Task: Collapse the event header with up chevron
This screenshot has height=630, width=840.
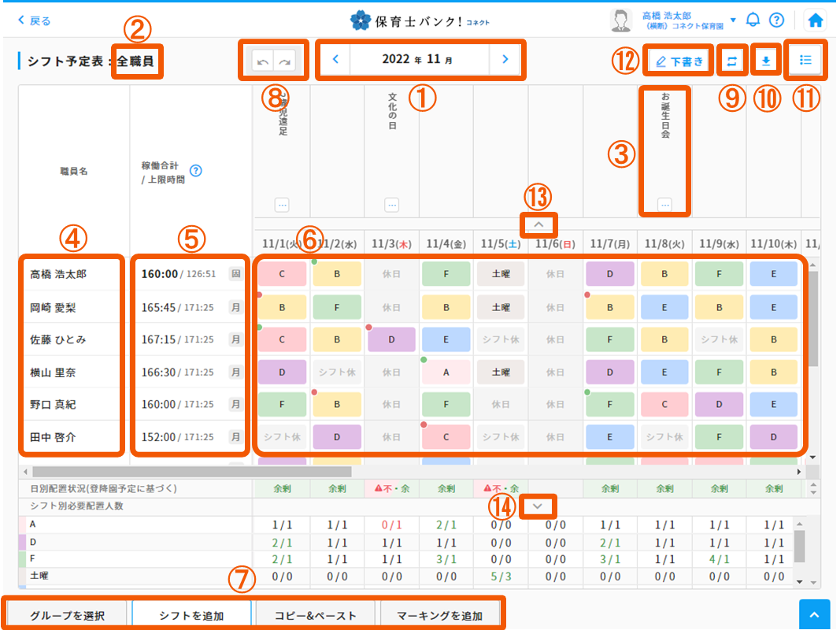Action: click(538, 224)
